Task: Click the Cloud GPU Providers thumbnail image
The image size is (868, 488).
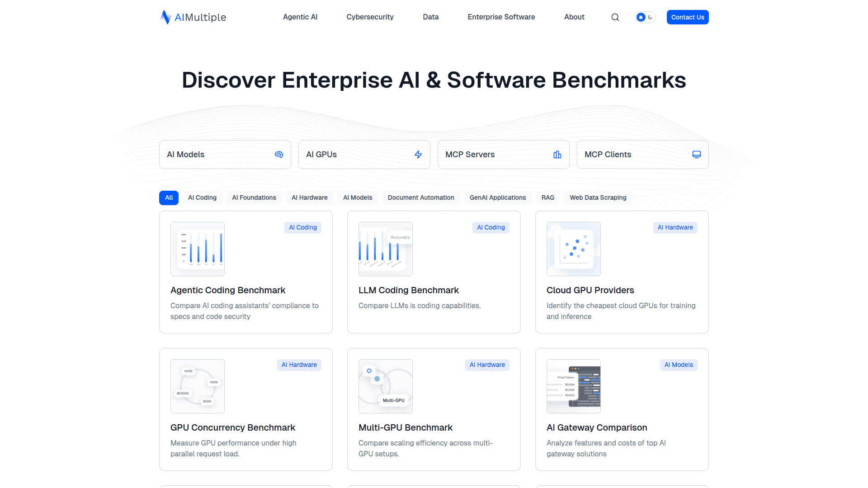Action: point(573,249)
